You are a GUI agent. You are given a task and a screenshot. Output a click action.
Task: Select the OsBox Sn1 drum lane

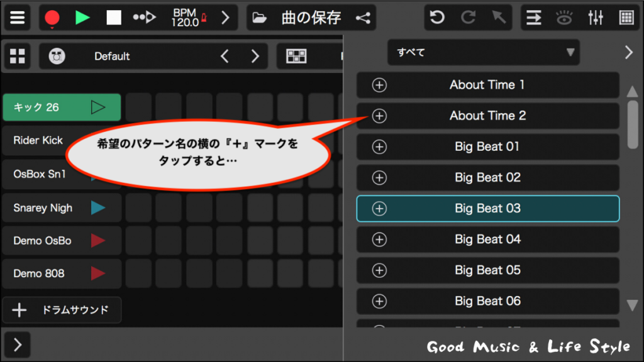(40, 174)
